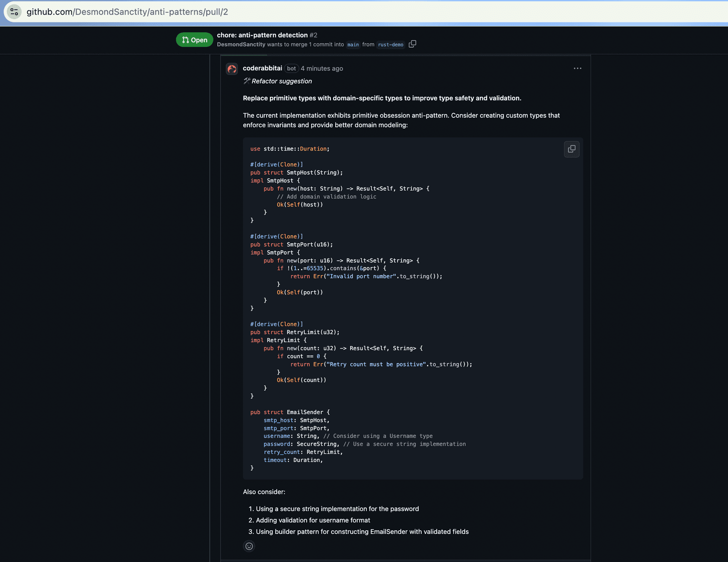Viewport: 728px width, 562px height.
Task: Click the coderabbitai username link
Action: [262, 68]
